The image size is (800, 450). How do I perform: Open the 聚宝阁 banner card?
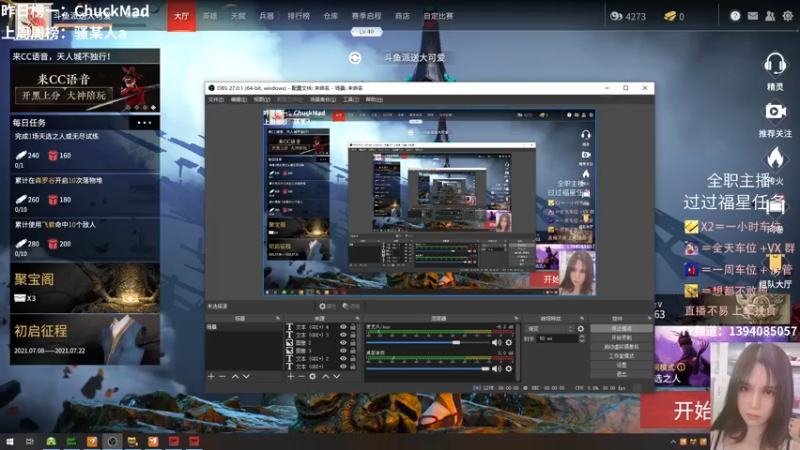85,288
